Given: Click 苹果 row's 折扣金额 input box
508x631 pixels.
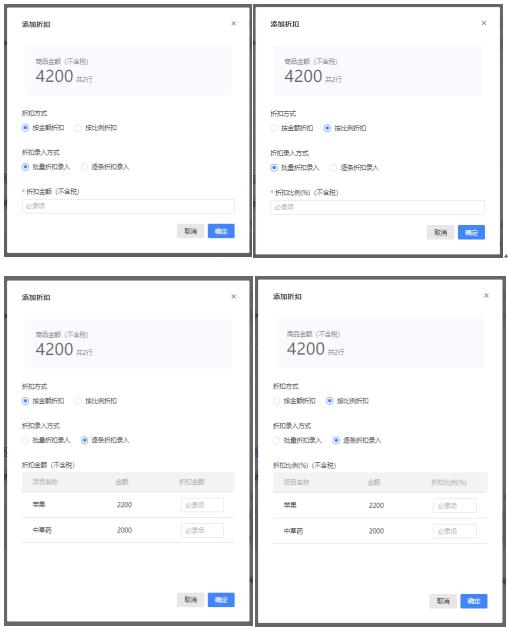Looking at the screenshot, I should 202,505.
